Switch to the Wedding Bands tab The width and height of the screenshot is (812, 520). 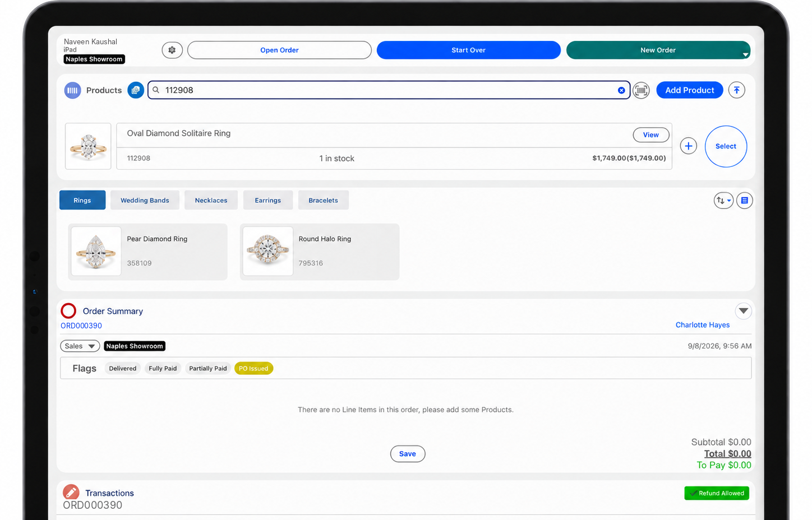pos(145,200)
